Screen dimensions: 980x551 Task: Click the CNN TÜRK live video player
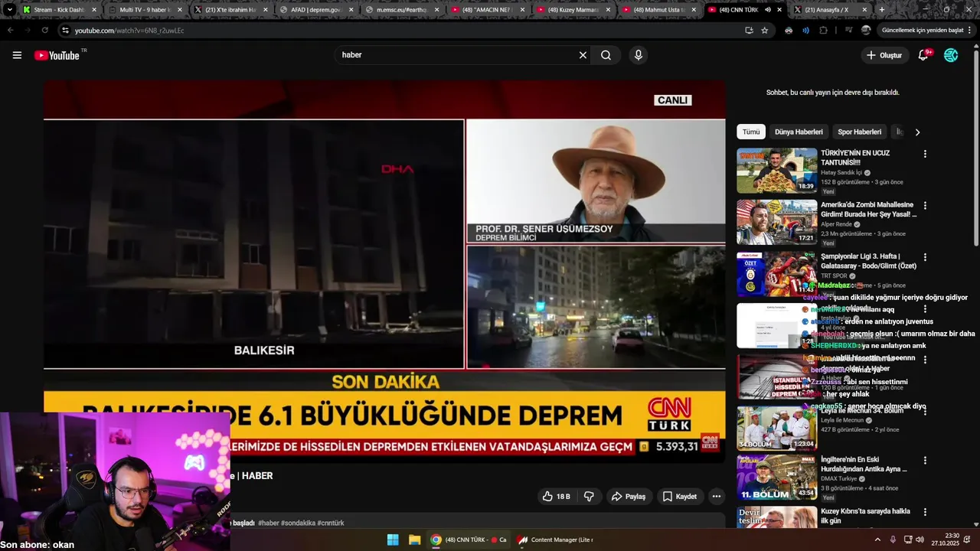click(384, 272)
